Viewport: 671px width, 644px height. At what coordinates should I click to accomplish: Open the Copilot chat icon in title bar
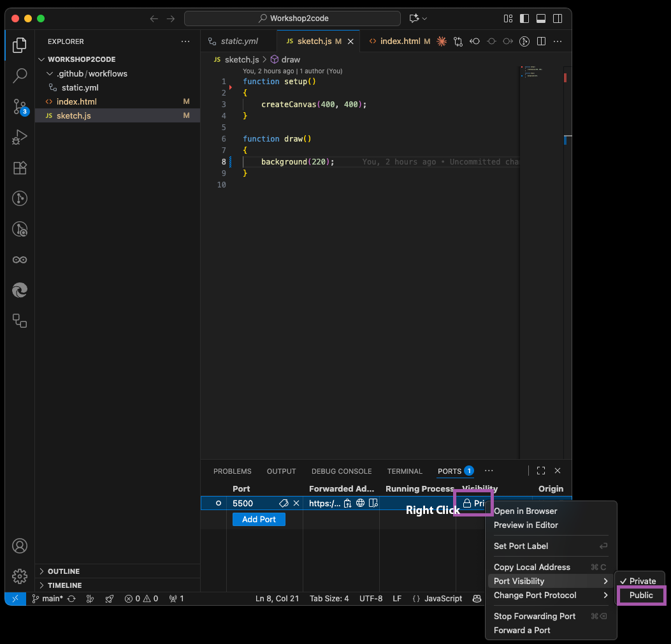point(414,18)
